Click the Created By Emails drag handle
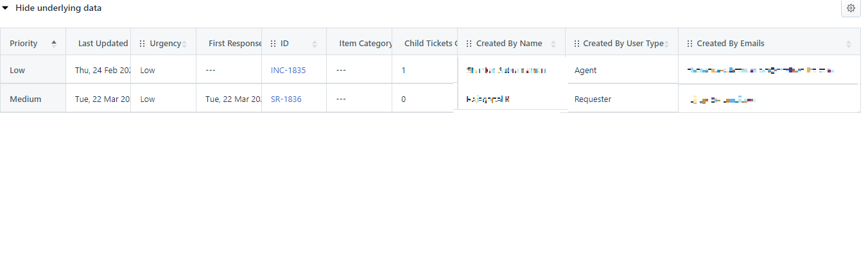The height and width of the screenshot is (263, 868). coord(690,44)
